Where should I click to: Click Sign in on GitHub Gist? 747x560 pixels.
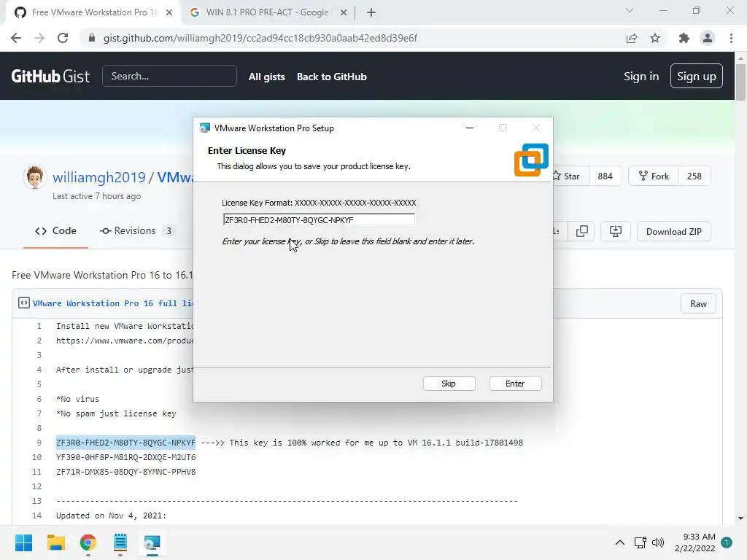pos(641,76)
